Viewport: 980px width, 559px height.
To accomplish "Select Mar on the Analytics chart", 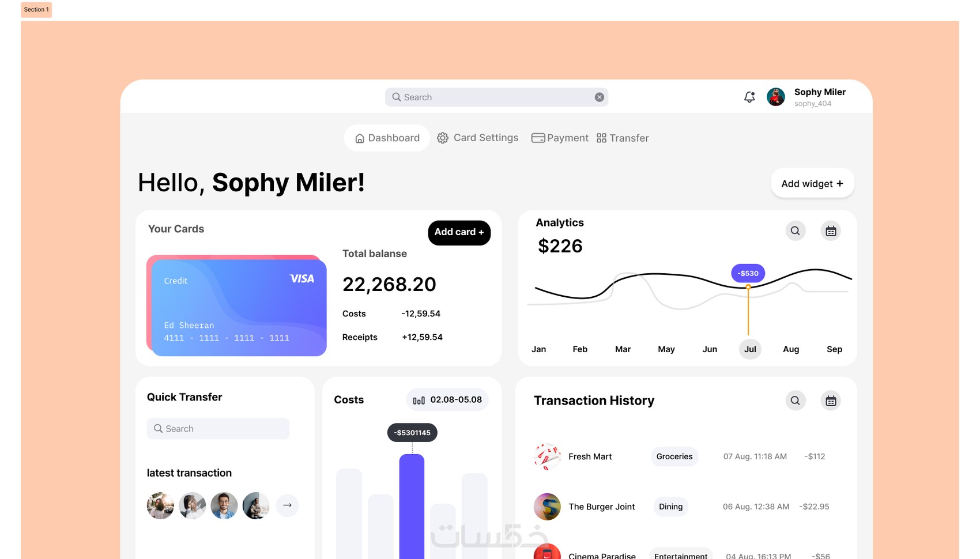I will [623, 349].
